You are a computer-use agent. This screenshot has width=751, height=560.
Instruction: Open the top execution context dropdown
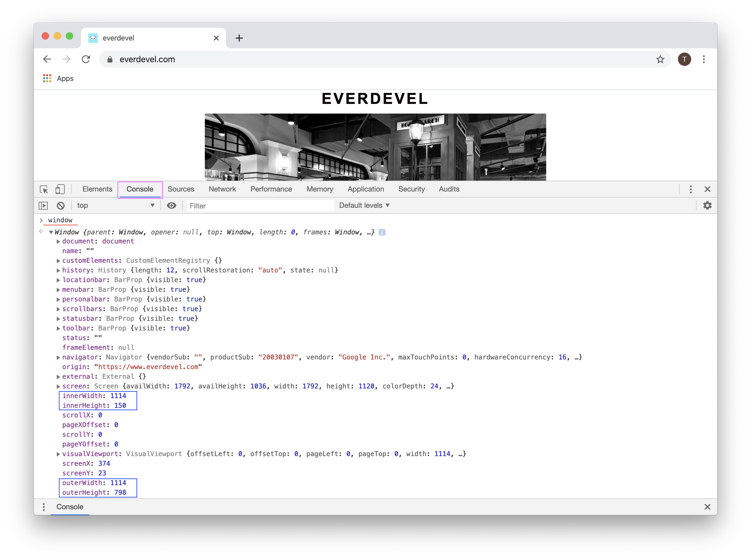tap(115, 205)
